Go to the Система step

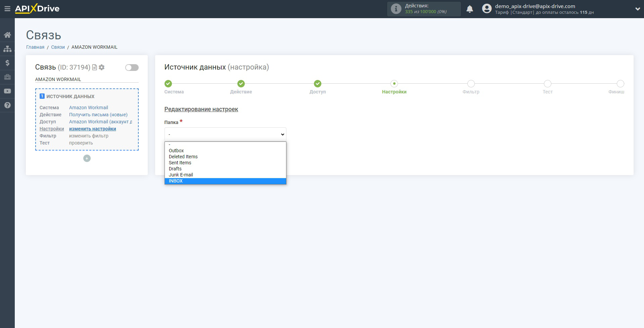coord(168,84)
